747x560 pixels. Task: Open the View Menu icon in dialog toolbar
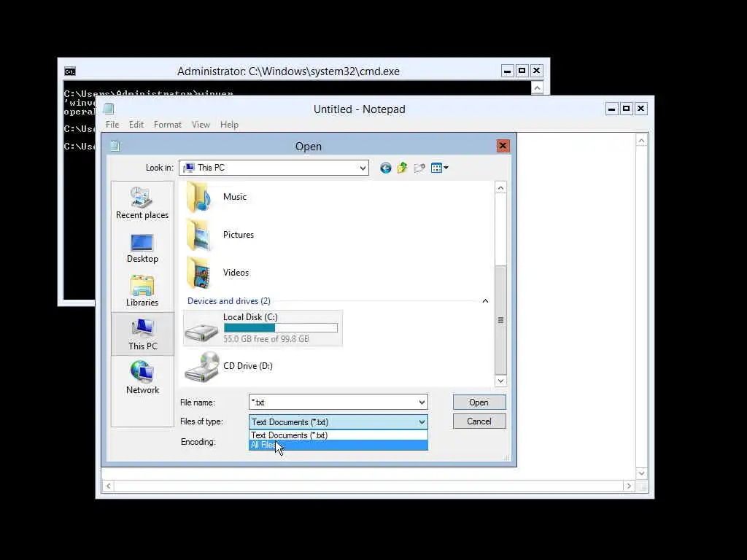point(436,168)
